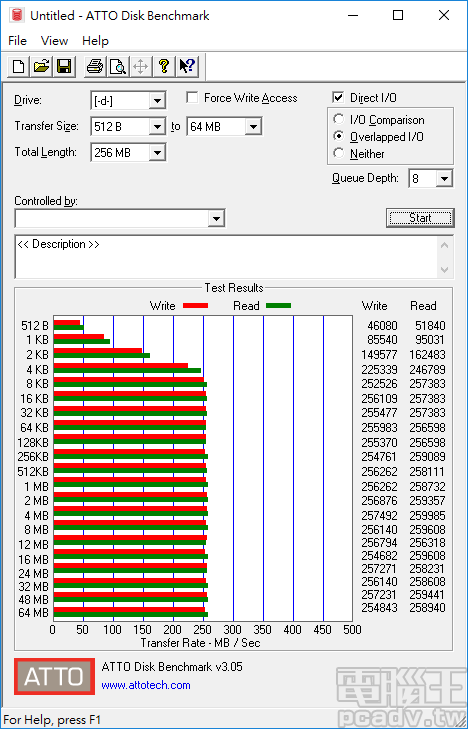The width and height of the screenshot is (468, 729).
Task: Click the Open folder toolbar icon
Action: point(41,66)
